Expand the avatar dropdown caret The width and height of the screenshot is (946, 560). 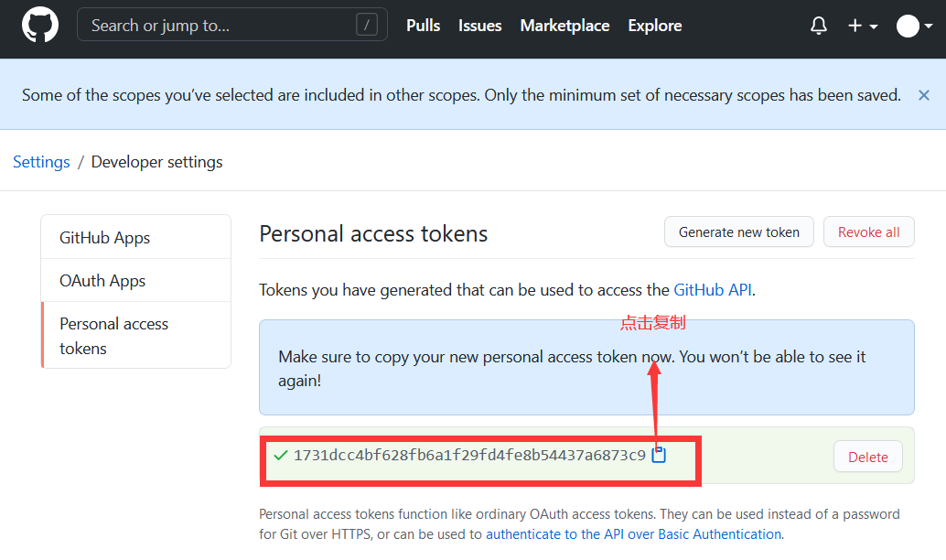(927, 27)
